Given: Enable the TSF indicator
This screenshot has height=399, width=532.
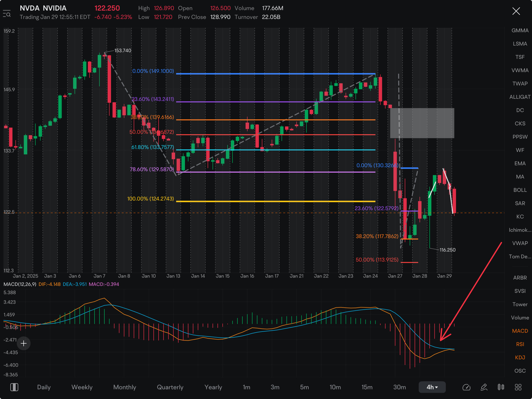Looking at the screenshot, I should pos(520,57).
